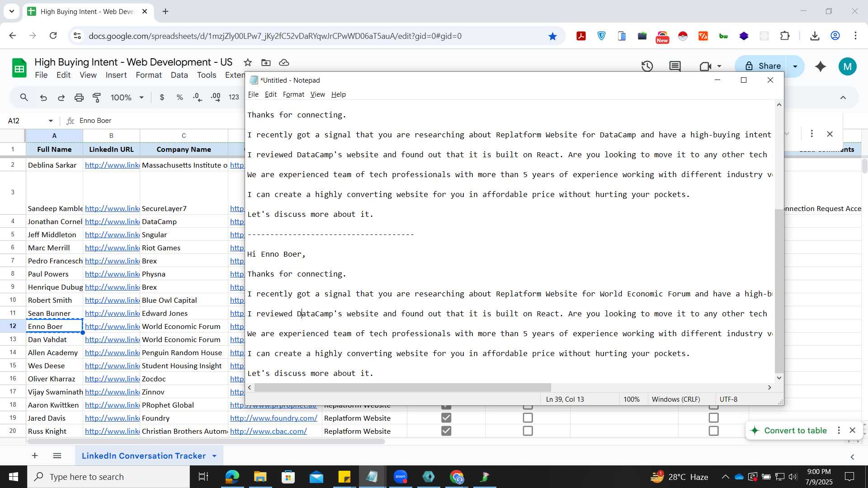This screenshot has width=868, height=488.
Task: Click Notepad horizontal scrollbar thumb
Action: 402,388
